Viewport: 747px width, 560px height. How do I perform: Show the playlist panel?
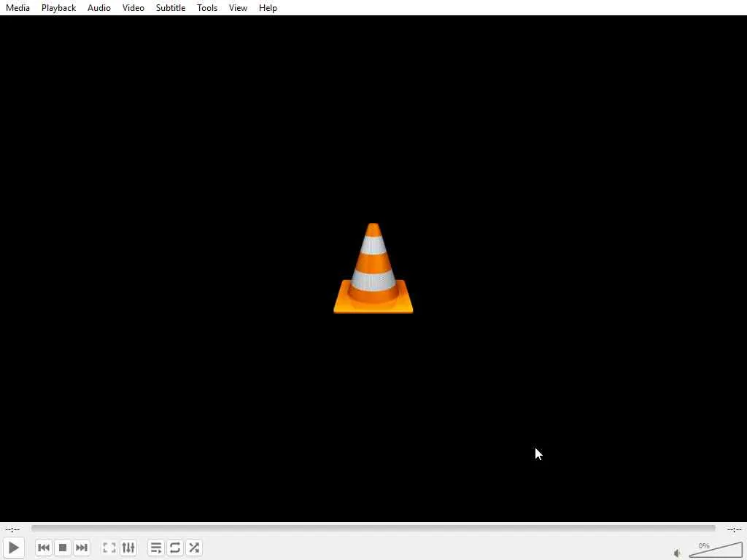tap(156, 548)
